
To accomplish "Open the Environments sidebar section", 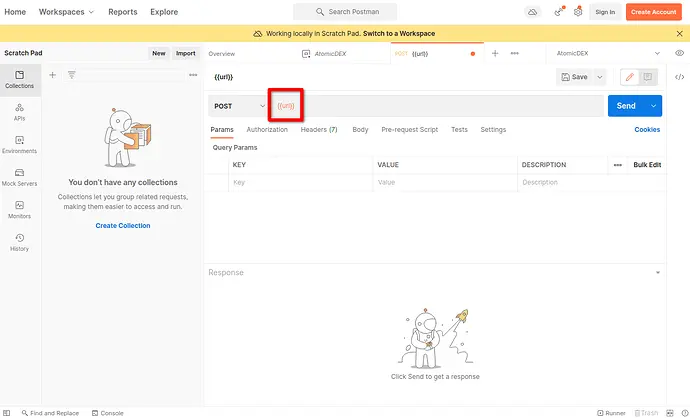I will point(19,144).
